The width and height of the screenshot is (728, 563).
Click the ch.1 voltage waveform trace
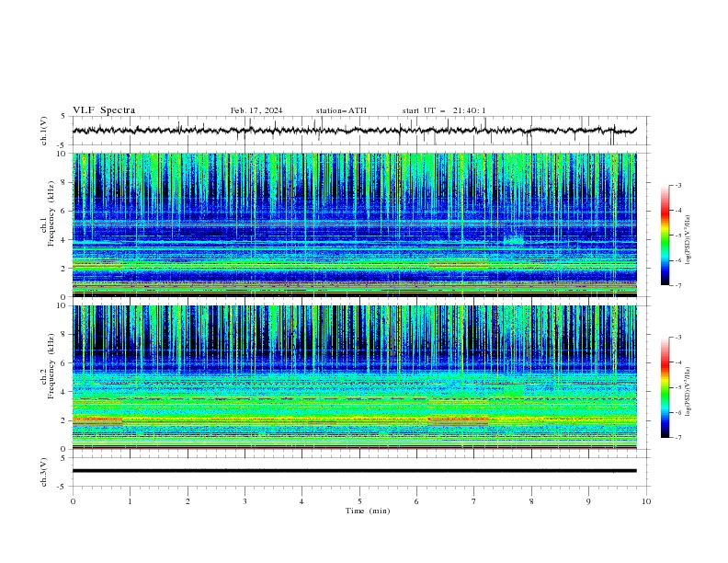tap(354, 131)
